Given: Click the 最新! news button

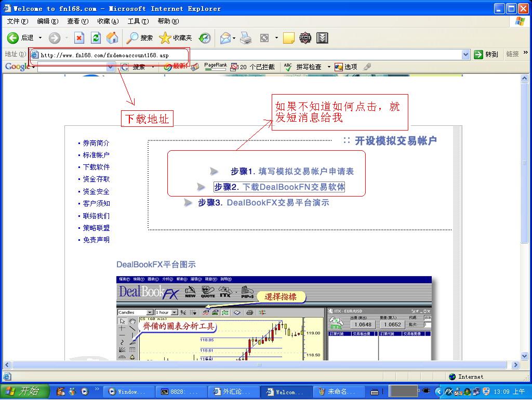Looking at the screenshot, I should [176, 67].
